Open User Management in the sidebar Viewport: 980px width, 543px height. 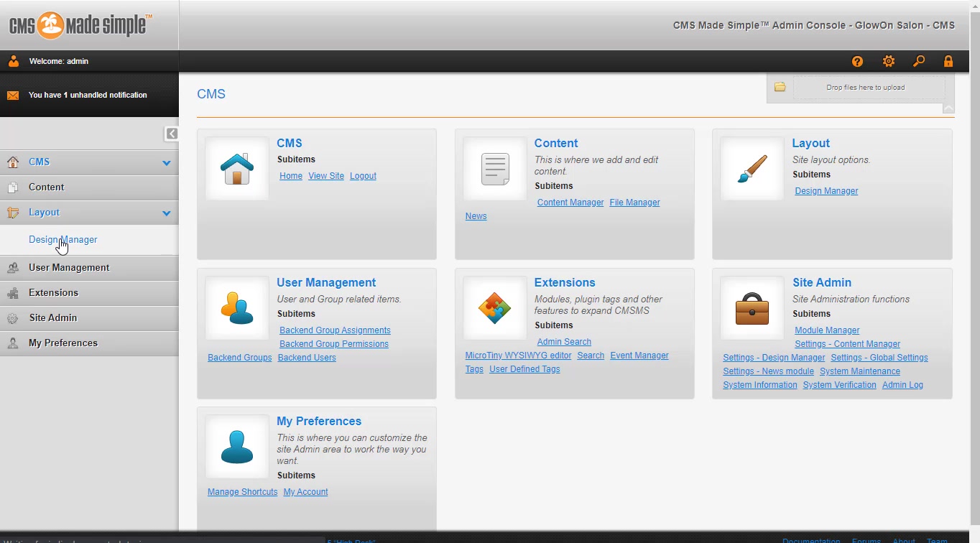click(69, 268)
